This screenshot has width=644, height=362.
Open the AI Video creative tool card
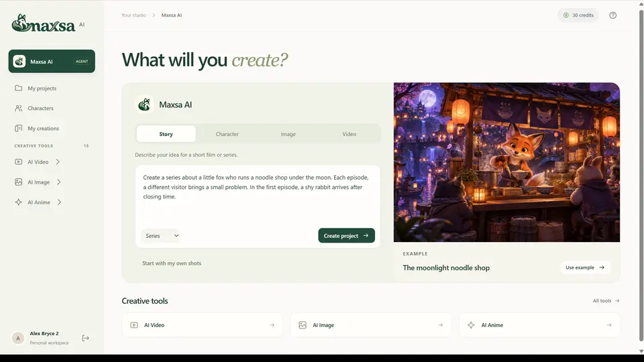pyautogui.click(x=202, y=324)
